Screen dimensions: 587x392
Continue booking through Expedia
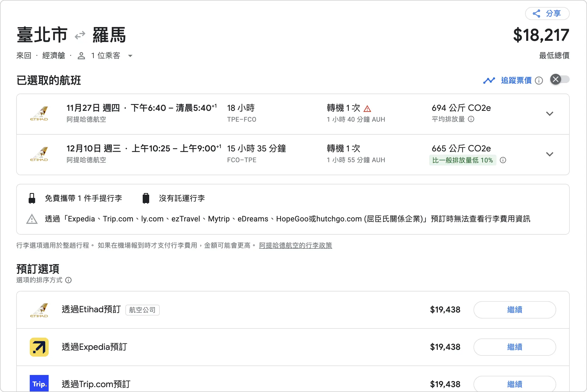(x=515, y=347)
